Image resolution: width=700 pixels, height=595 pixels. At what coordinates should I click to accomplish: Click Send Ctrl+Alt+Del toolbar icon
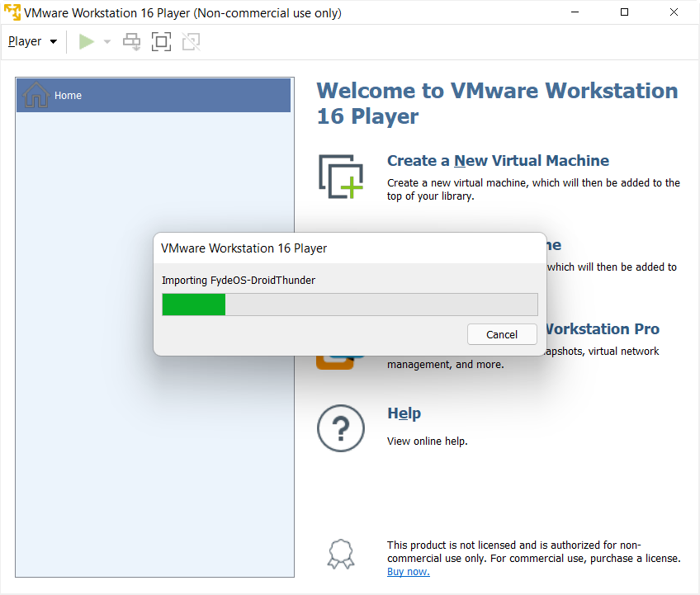[x=132, y=42]
